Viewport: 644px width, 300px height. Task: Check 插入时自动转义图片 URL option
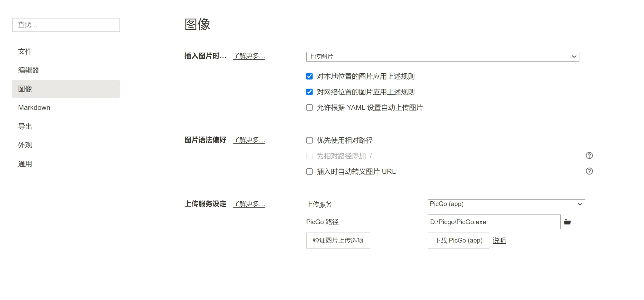coord(309,172)
